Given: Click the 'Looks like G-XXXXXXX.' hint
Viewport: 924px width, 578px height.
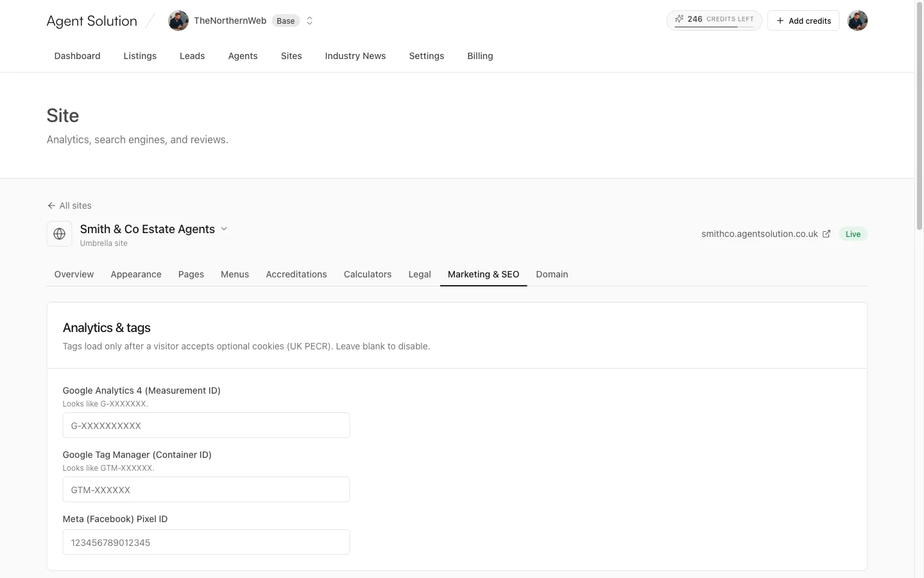Looking at the screenshot, I should 105,404.
